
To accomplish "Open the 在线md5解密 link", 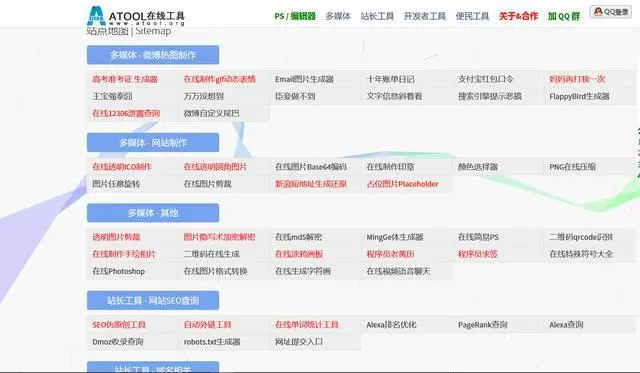I will pos(298,237).
